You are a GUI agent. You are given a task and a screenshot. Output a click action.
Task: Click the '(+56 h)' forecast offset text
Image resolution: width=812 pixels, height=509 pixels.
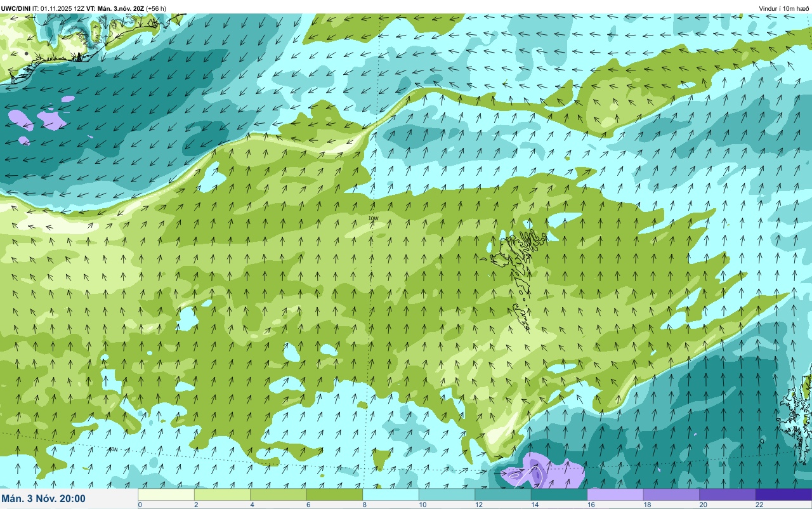156,8
